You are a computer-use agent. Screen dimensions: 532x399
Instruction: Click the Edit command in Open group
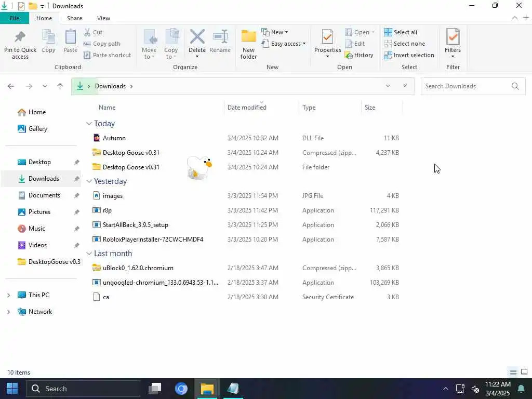click(x=355, y=44)
